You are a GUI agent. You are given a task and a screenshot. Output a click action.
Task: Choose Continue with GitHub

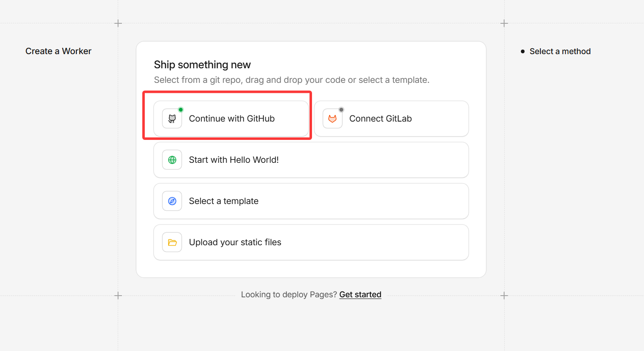click(231, 119)
